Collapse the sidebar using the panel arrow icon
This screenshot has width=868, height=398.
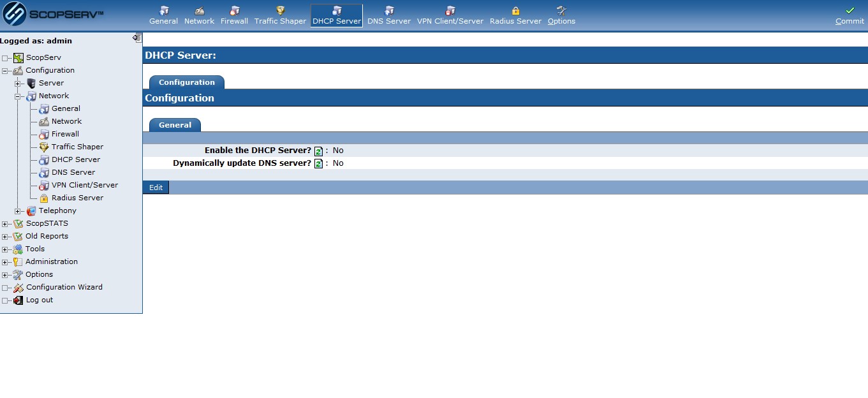click(136, 38)
